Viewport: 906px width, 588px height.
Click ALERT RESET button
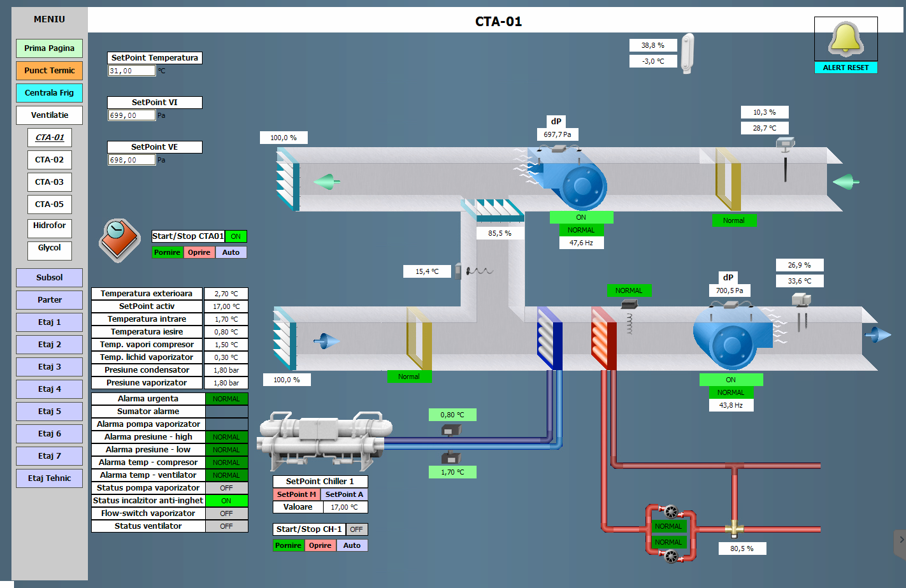pyautogui.click(x=845, y=68)
